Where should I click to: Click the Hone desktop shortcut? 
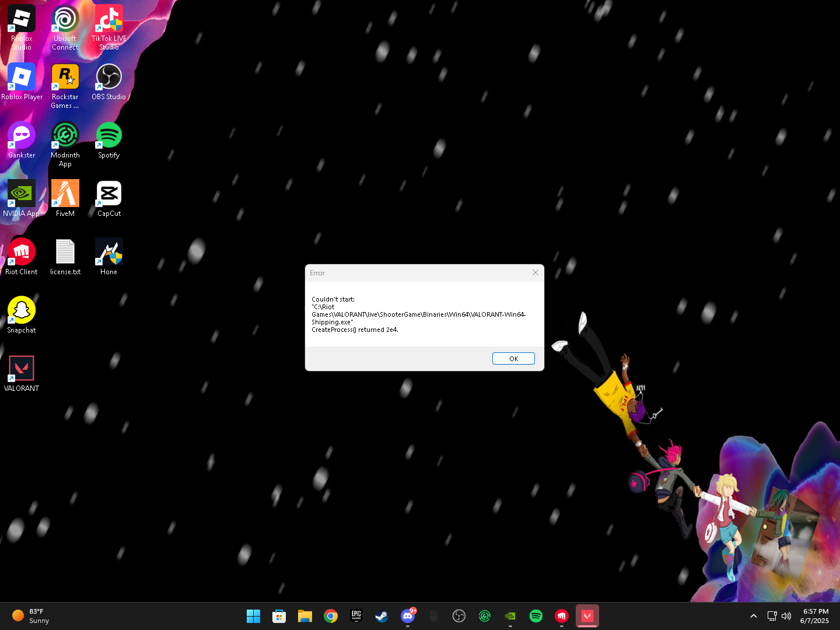[x=109, y=257]
